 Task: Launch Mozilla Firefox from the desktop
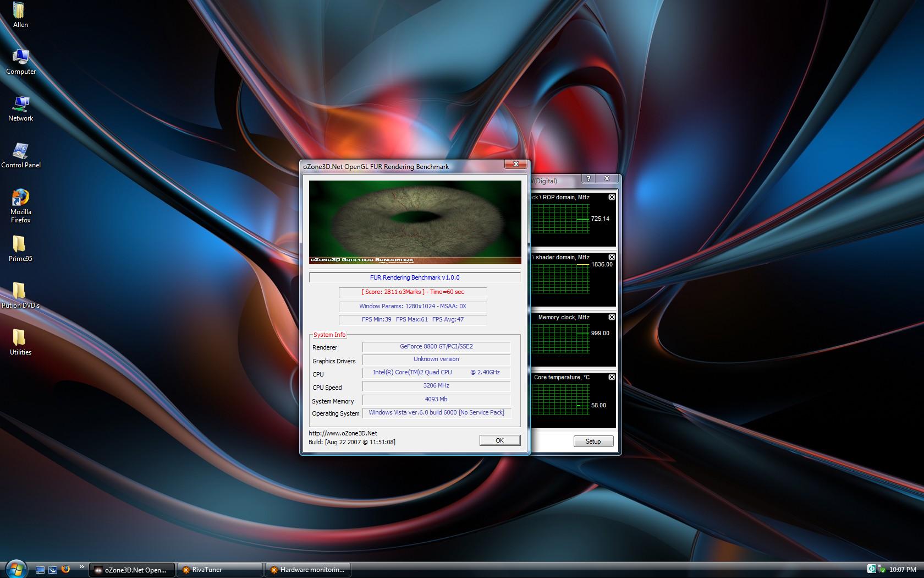click(20, 205)
